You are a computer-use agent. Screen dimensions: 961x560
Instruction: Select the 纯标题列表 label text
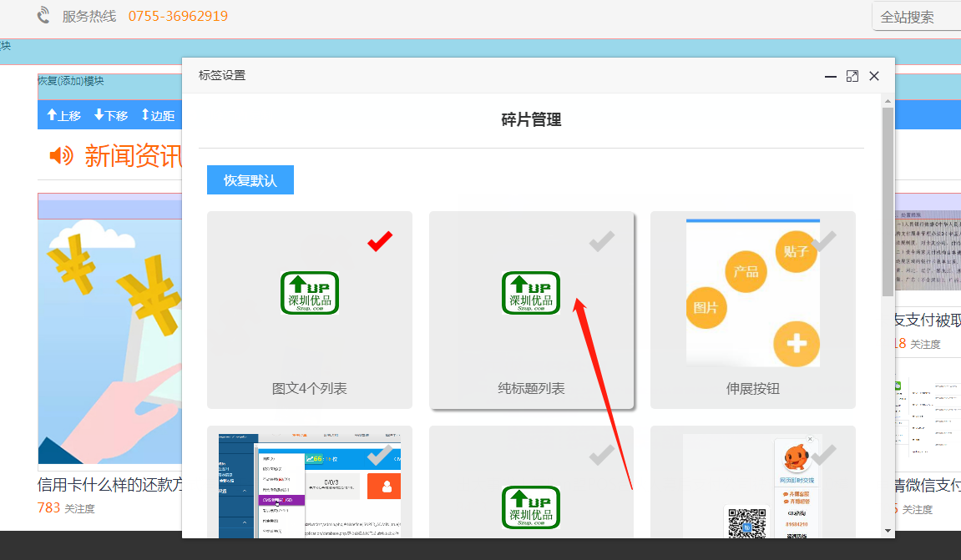pyautogui.click(x=531, y=389)
